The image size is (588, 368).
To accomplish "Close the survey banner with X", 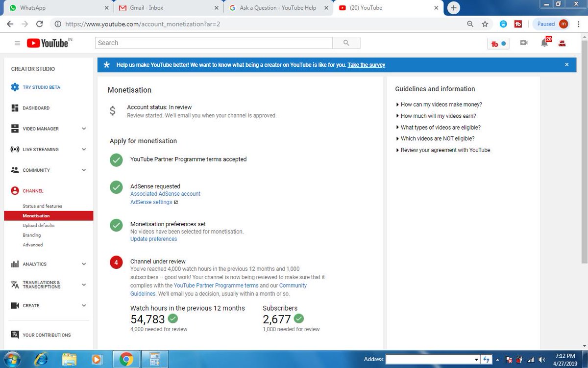I will pos(566,65).
